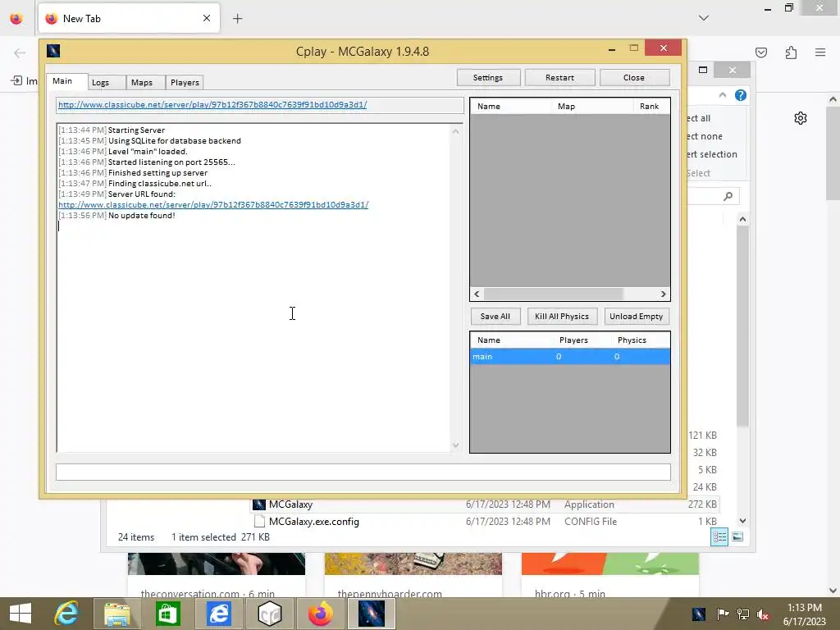
Task: Switch Explorer to large icons view
Action: tap(737, 536)
